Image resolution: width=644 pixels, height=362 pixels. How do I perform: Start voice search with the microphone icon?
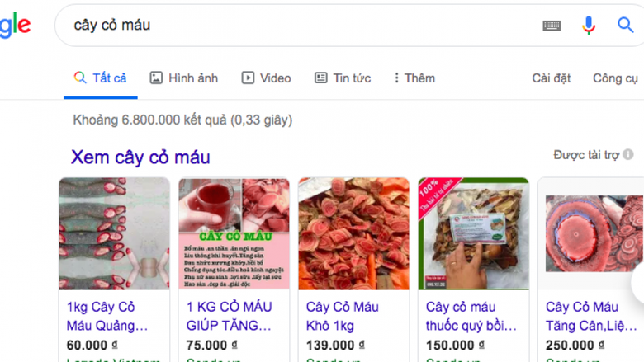click(589, 25)
